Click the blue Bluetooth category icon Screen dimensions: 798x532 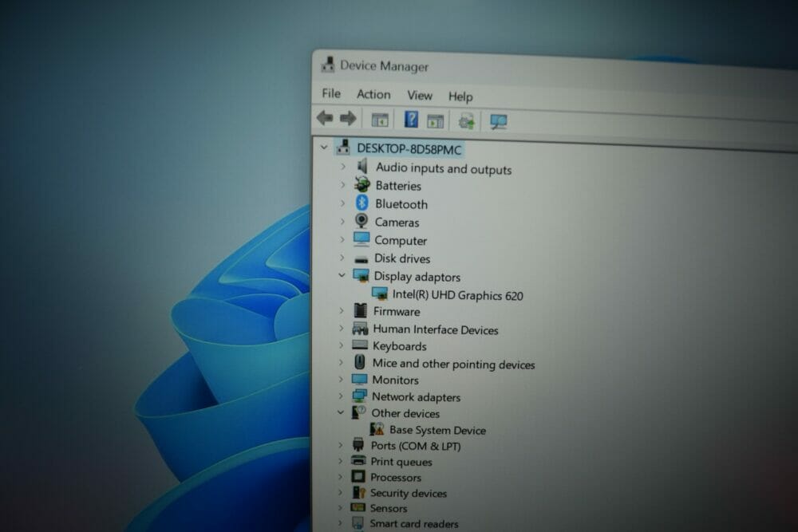[x=361, y=203]
